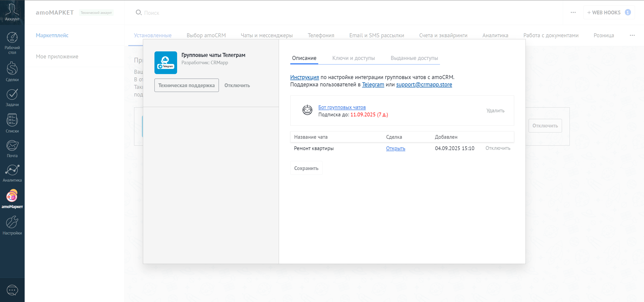Image resolution: width=644 pixels, height=302 pixels.
Task: Open the Telegram support link
Action: point(373,85)
